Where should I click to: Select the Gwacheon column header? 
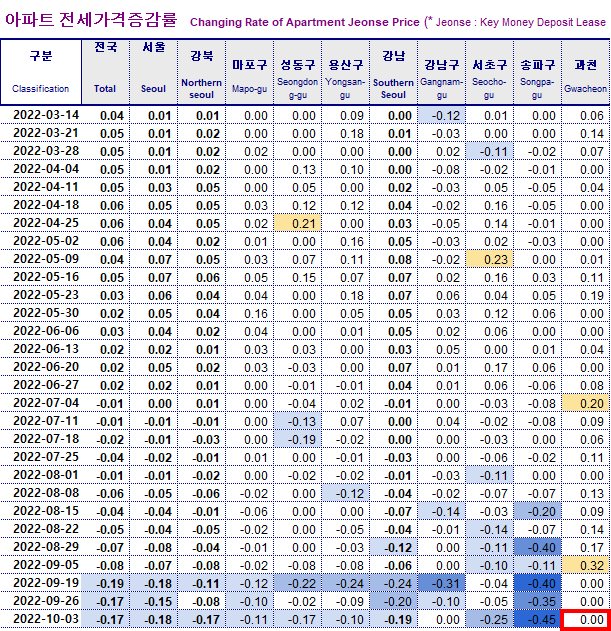(585, 72)
